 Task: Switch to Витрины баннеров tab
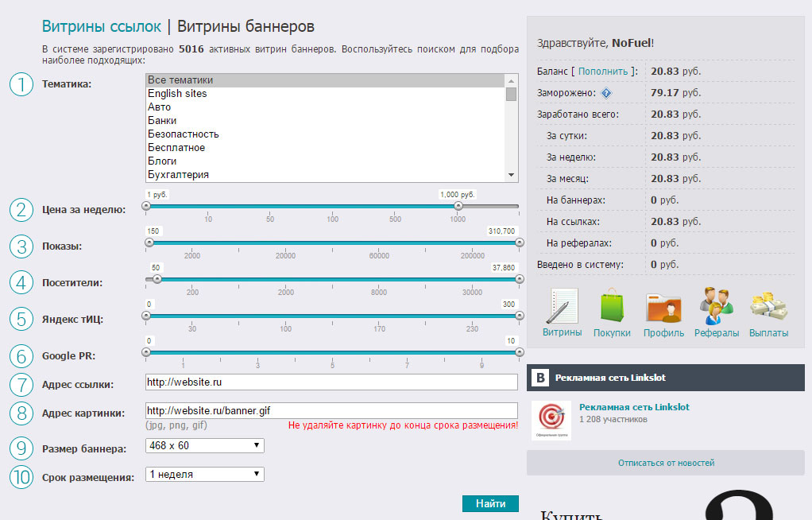click(246, 27)
